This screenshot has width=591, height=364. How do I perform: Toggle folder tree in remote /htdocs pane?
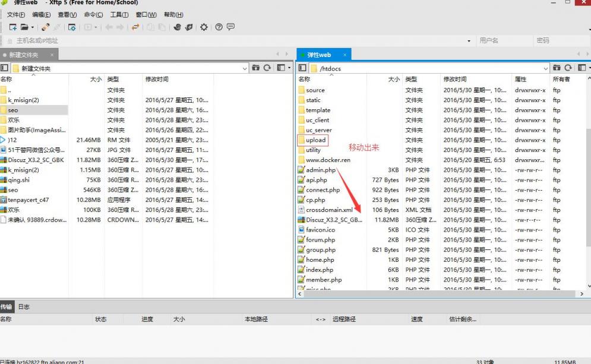[303, 68]
